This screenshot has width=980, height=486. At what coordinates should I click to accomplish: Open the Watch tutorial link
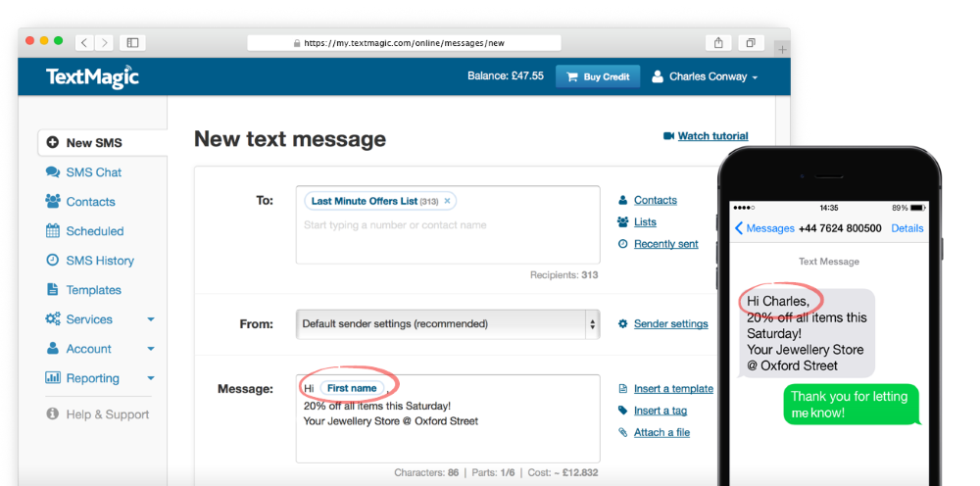point(712,135)
